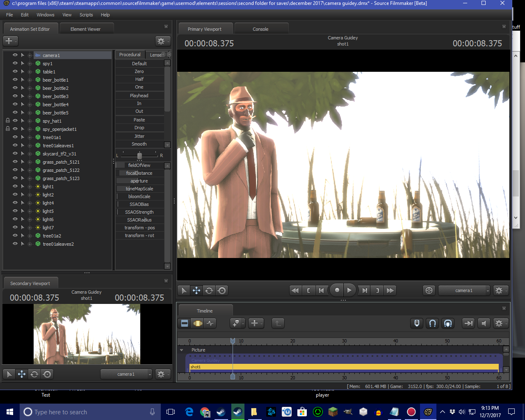Open camera1 dropdown in Secondary Viewport

[x=126, y=374]
